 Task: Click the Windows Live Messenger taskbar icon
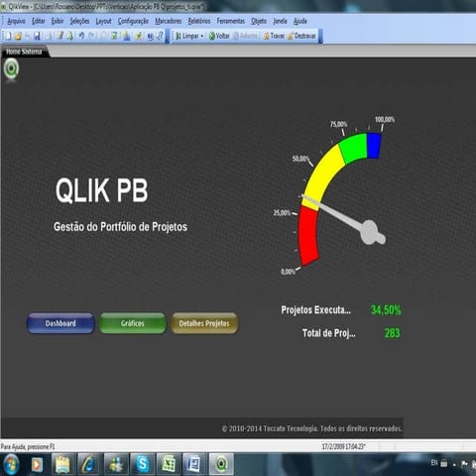(x=116, y=464)
